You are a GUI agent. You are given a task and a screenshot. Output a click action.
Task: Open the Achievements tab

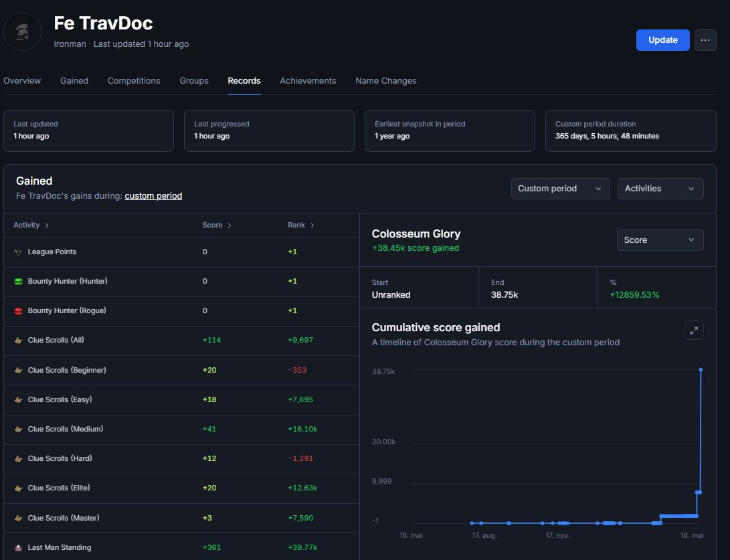point(308,80)
